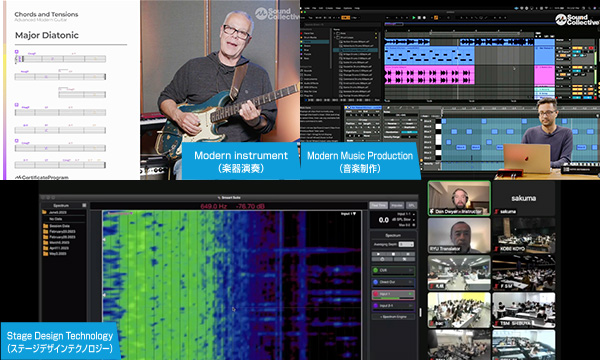Open the dB SPL Slow selector
The width and height of the screenshot is (600, 360).
click(404, 220)
